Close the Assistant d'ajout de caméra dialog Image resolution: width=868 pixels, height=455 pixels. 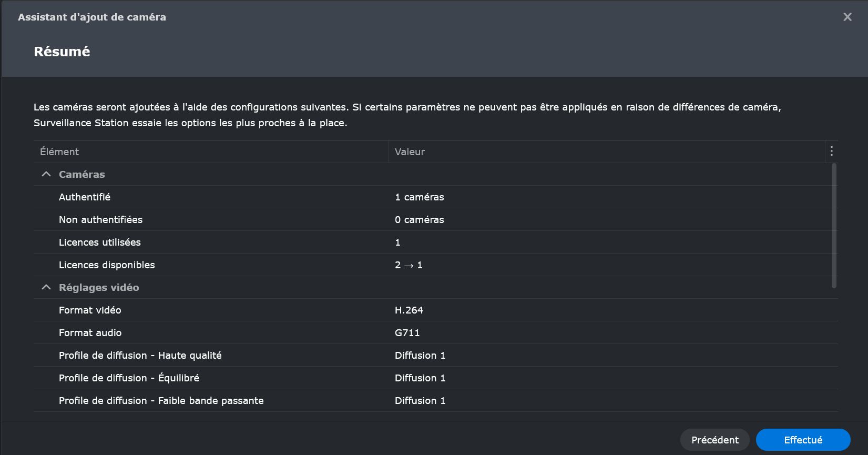coord(847,17)
